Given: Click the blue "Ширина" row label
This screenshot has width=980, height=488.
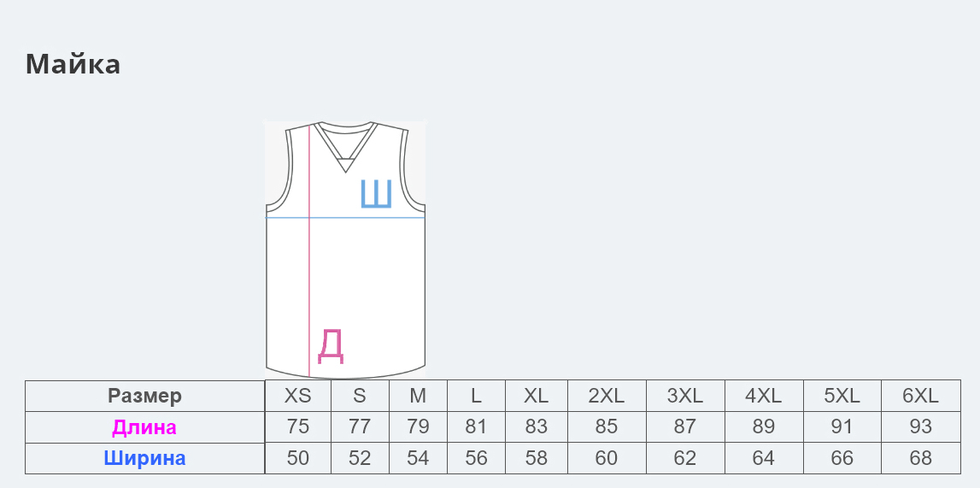Looking at the screenshot, I should click(x=144, y=458).
